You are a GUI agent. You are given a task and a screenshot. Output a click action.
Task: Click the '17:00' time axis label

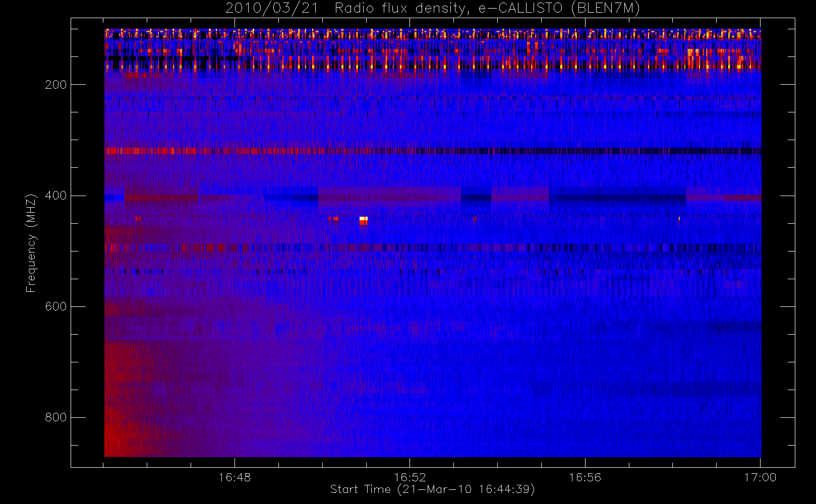click(760, 477)
